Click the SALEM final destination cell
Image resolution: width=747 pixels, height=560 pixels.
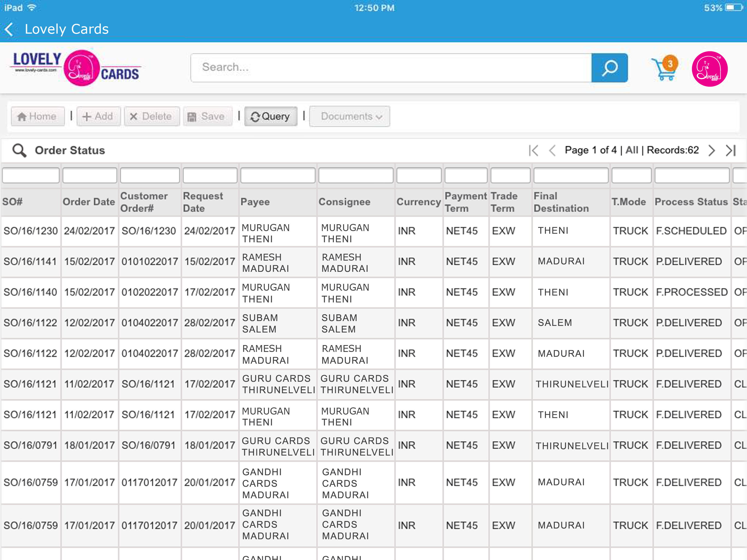coord(571,323)
